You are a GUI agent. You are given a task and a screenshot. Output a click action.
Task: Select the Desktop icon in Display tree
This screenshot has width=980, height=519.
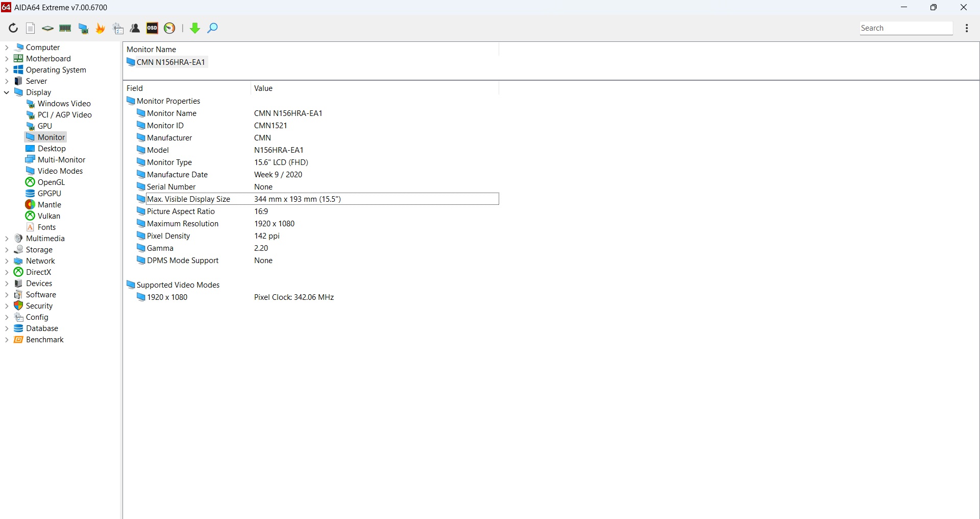[31, 149]
